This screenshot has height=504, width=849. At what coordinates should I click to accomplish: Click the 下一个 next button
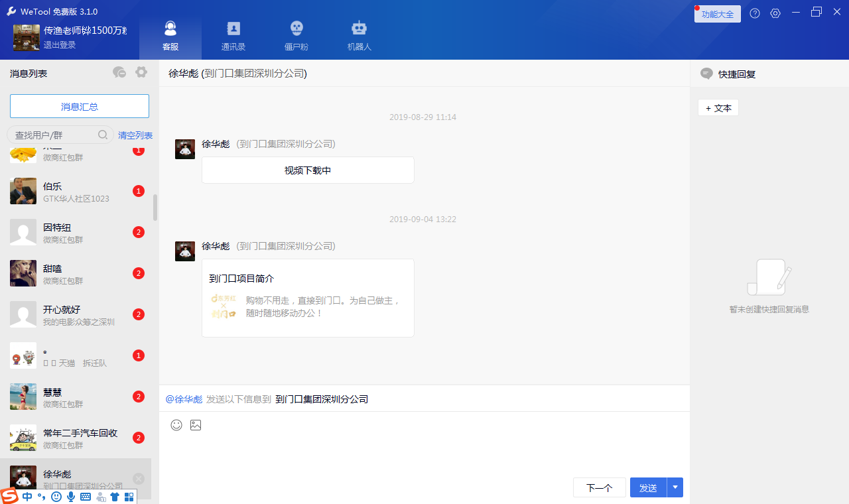[x=600, y=487]
